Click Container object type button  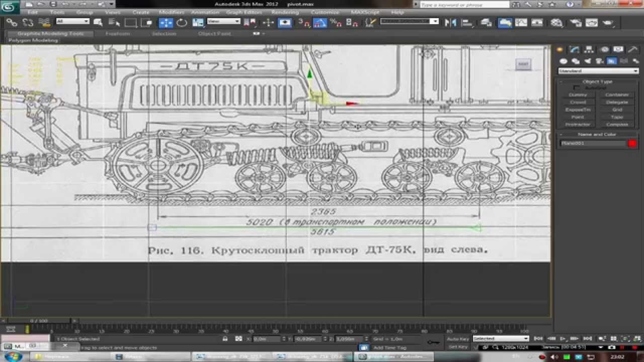(617, 95)
